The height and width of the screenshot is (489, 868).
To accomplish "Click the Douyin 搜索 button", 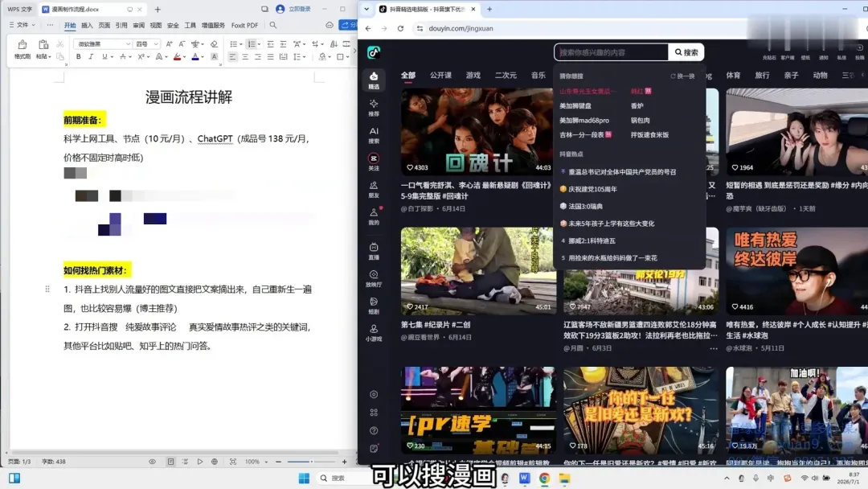I will pos(686,52).
